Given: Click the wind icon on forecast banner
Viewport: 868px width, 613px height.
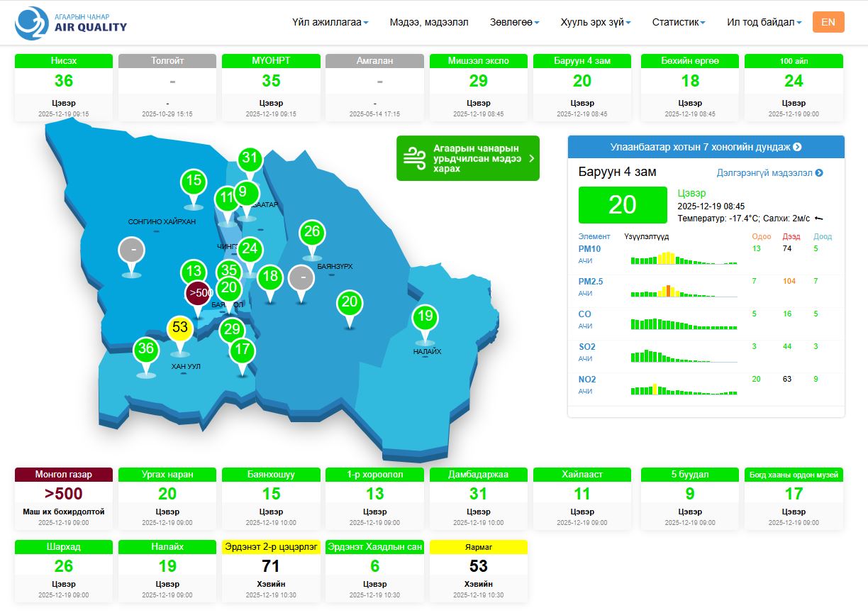Looking at the screenshot, I should point(414,158).
